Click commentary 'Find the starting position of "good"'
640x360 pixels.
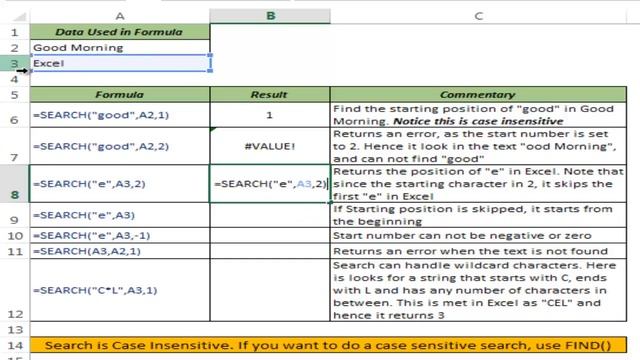[x=478, y=115]
